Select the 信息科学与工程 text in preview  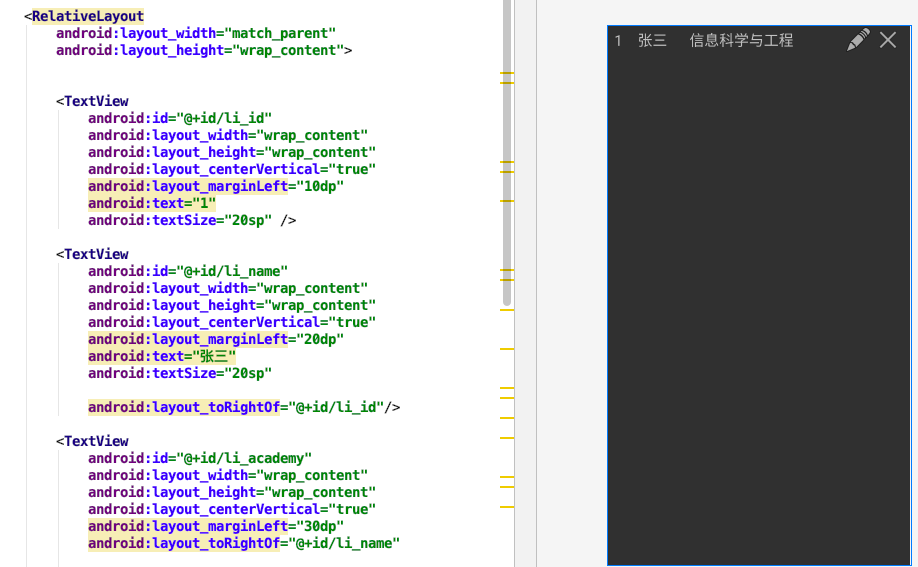pos(741,40)
